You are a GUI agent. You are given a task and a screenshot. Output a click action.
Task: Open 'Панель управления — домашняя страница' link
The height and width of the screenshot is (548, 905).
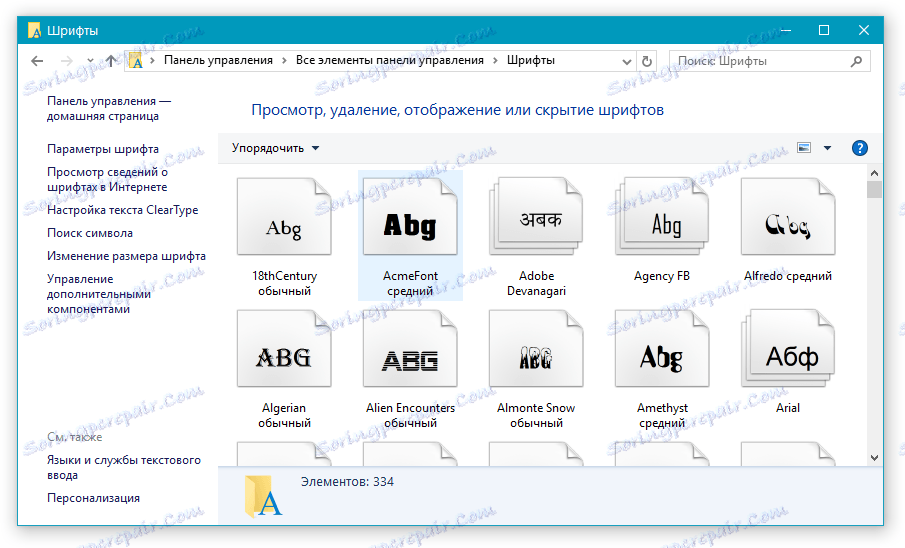click(x=109, y=109)
